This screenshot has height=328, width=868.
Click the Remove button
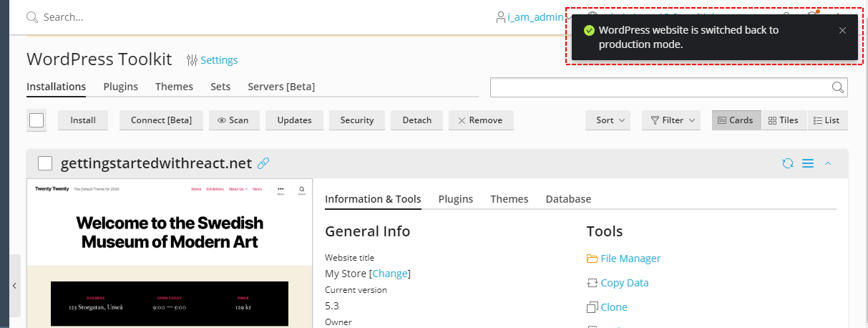tap(481, 120)
